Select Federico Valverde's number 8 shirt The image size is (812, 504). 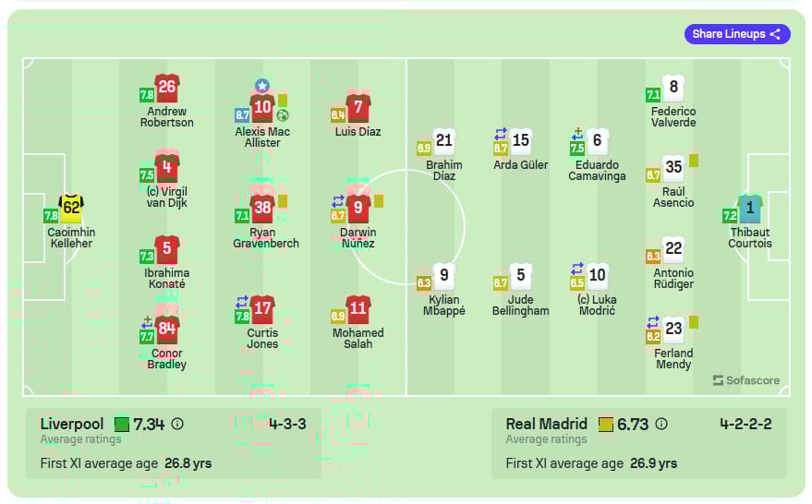pos(673,88)
